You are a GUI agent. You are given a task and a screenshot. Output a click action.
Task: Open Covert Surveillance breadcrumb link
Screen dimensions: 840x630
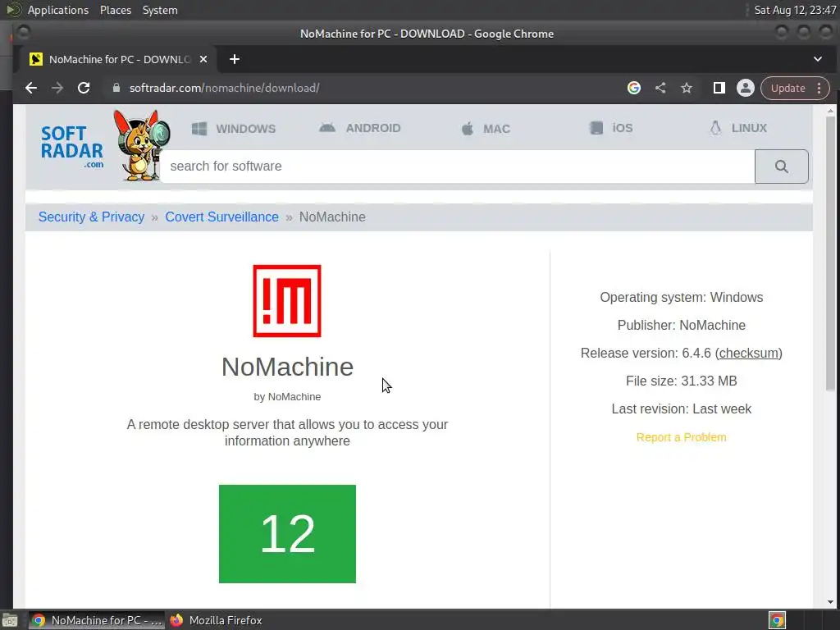pos(221,217)
